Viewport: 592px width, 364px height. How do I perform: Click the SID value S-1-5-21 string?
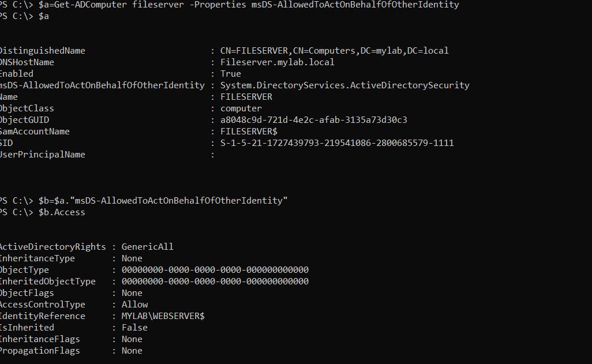coord(337,143)
